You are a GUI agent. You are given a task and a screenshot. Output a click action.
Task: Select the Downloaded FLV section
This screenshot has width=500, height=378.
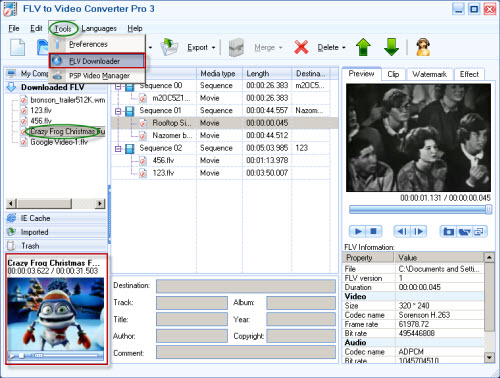point(56,87)
